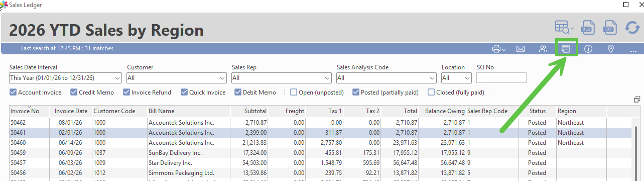Click SunBay Delivery Inc. bill name
644x181 pixels.
click(x=175, y=153)
